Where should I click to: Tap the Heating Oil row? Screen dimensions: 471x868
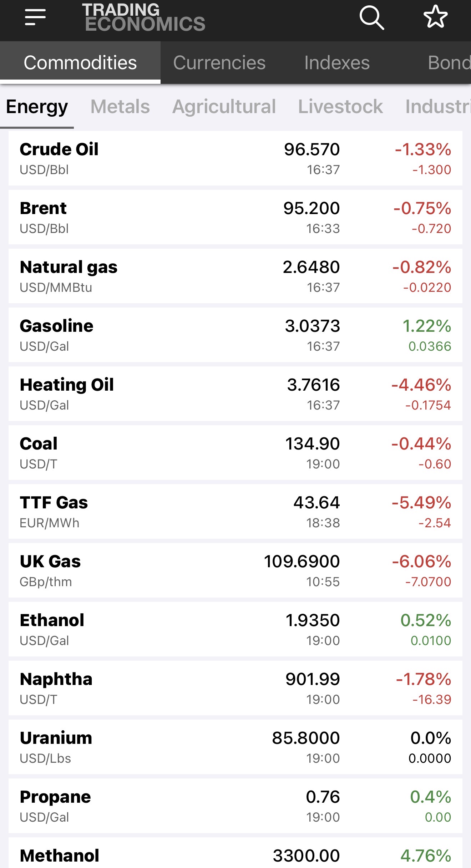click(x=235, y=394)
